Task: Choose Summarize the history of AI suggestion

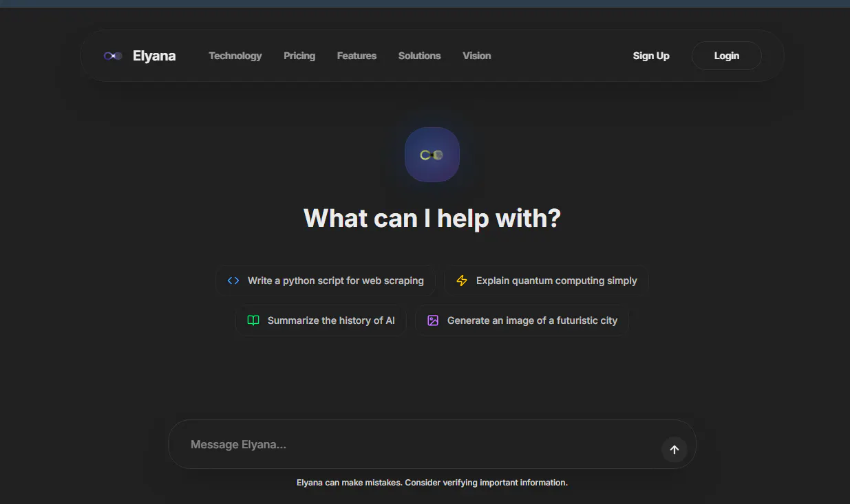Action: (x=321, y=320)
